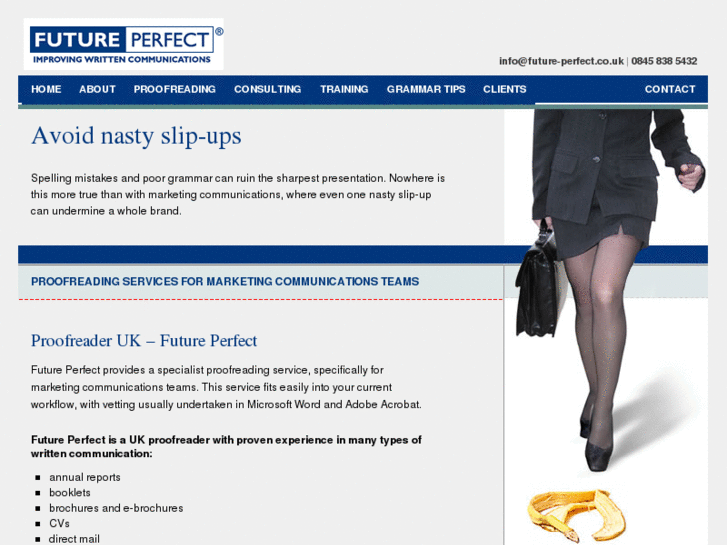Click the 'Proofreading services for marketing communications teams' banner
727x545 pixels.
coord(225,282)
